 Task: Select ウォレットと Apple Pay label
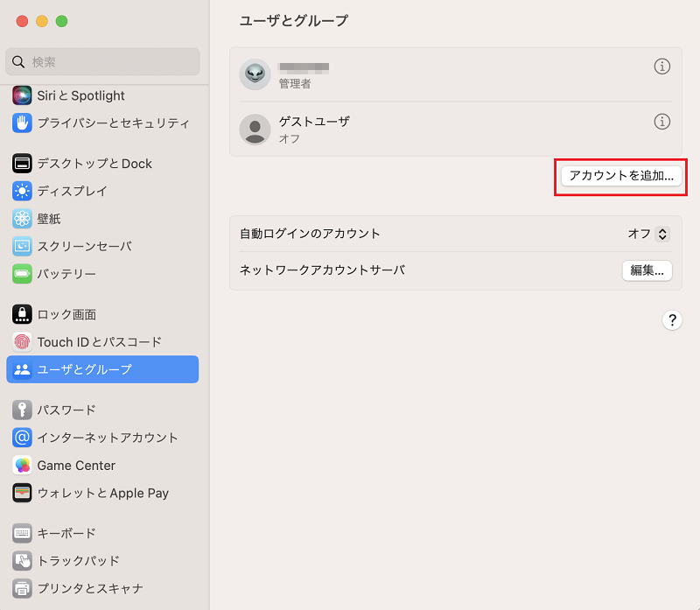pyautogui.click(x=103, y=493)
